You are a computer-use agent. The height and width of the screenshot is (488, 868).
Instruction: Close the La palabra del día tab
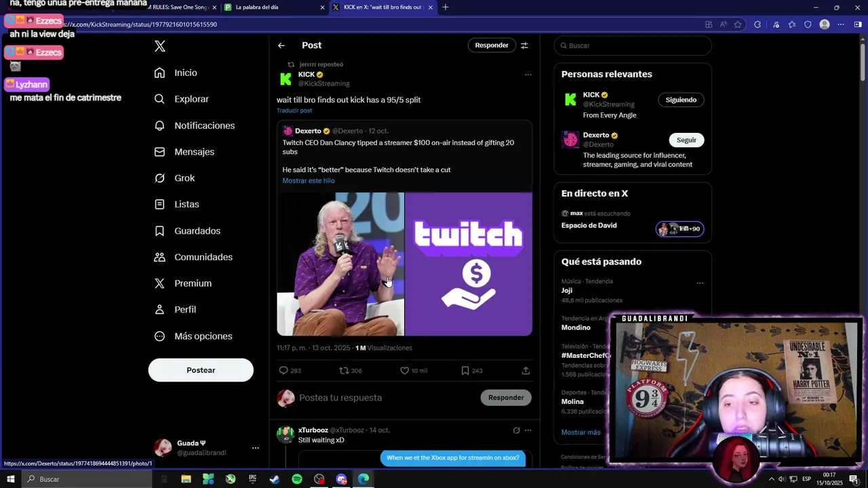pyautogui.click(x=322, y=7)
